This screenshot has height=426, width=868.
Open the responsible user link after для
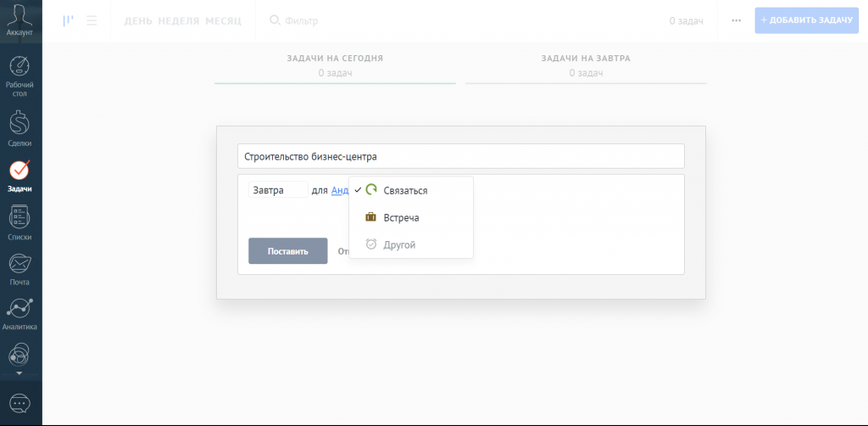point(340,190)
